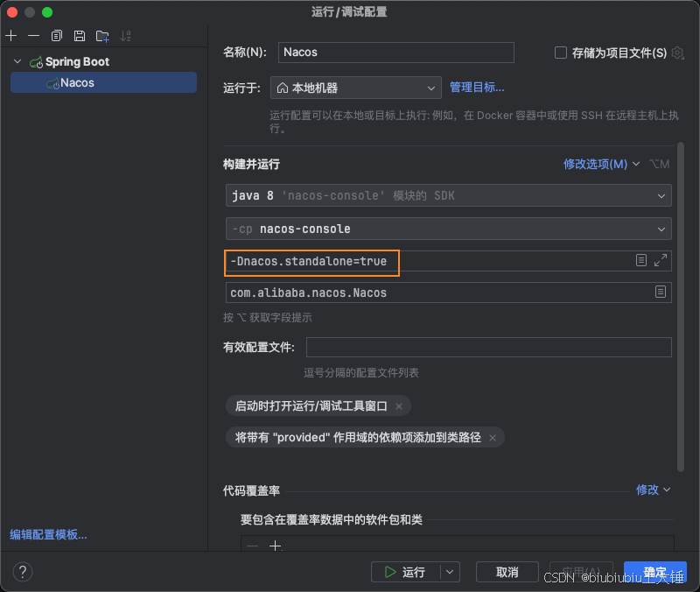Open the -cp nacos-console classpath dropdown
The image size is (700, 592).
448,229
